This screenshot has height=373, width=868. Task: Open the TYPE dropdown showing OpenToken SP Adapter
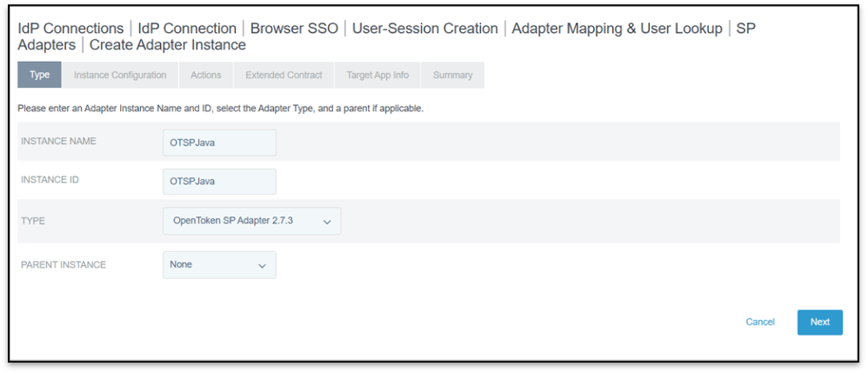tap(251, 221)
